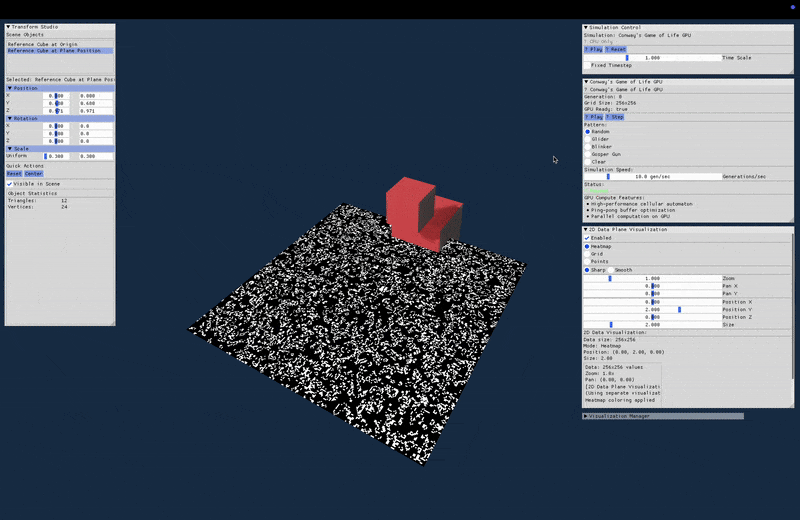This screenshot has height=520, width=800.
Task: Click the Pan X slider
Action: pos(652,286)
